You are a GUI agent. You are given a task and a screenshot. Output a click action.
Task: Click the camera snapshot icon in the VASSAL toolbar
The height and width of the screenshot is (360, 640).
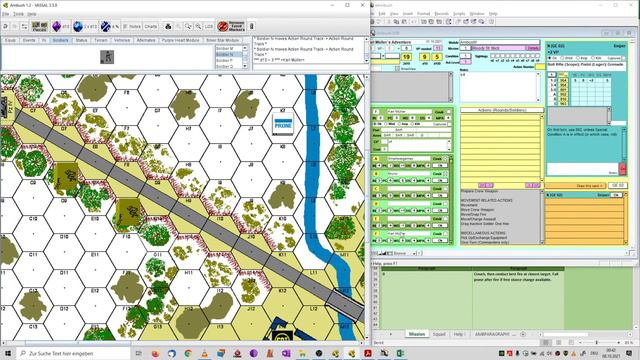(x=168, y=27)
